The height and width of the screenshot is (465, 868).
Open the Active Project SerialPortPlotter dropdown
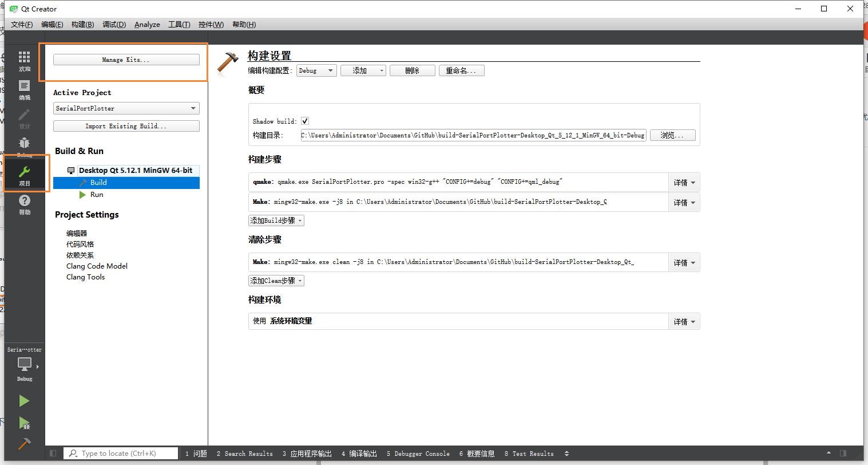point(126,108)
